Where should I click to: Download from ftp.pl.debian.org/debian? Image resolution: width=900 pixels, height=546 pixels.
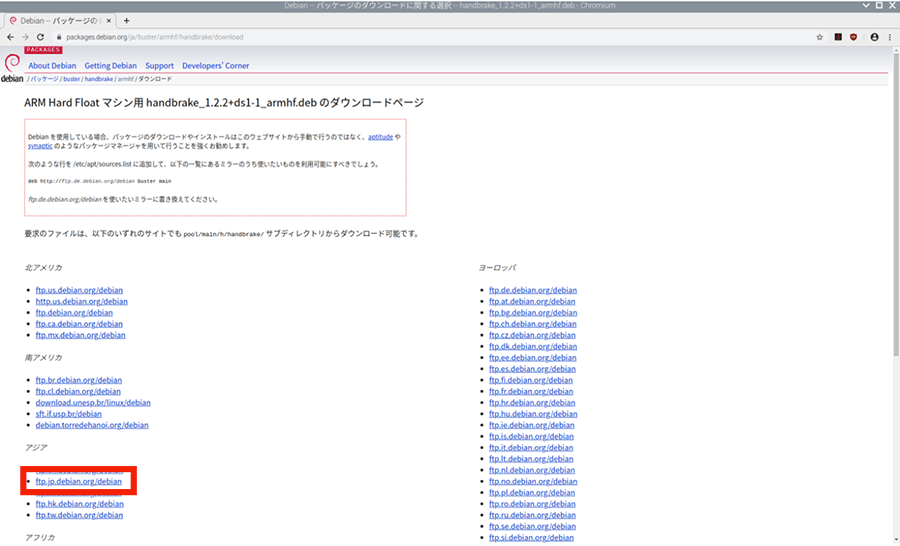click(x=532, y=493)
